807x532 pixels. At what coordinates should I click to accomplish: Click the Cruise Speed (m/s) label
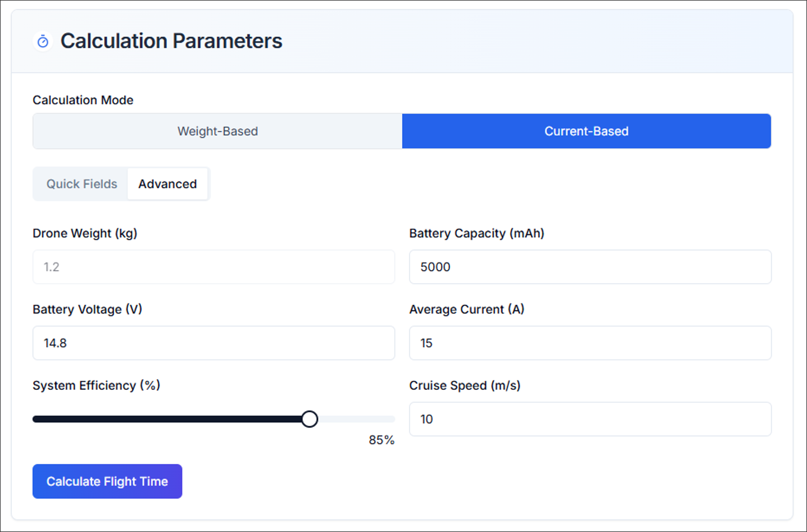coord(465,385)
